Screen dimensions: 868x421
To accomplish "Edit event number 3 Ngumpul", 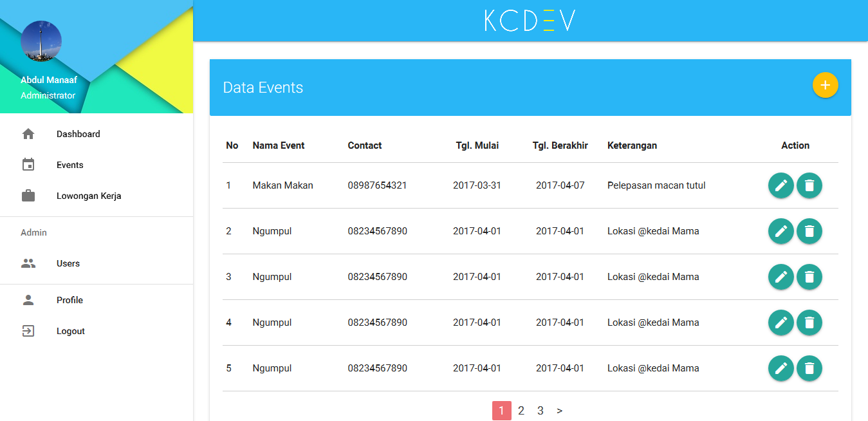I will (781, 277).
